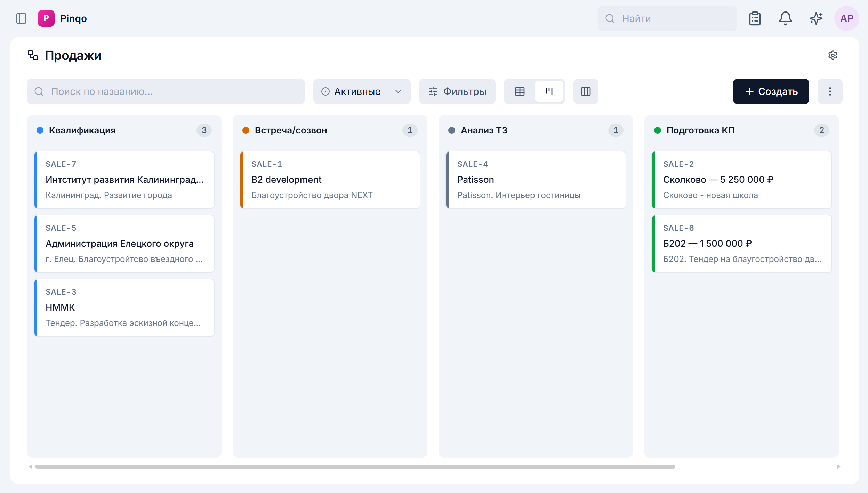Open the three-dot more options menu
Screen dimensions: 868x493
(x=830, y=91)
